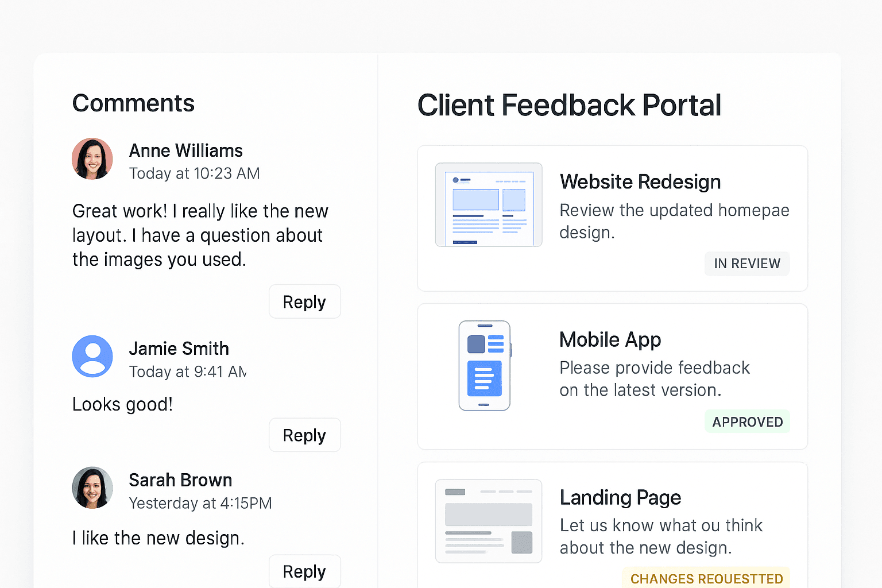The width and height of the screenshot is (882, 588).
Task: Open the Client Feedback Portal heading
Action: 570,106
